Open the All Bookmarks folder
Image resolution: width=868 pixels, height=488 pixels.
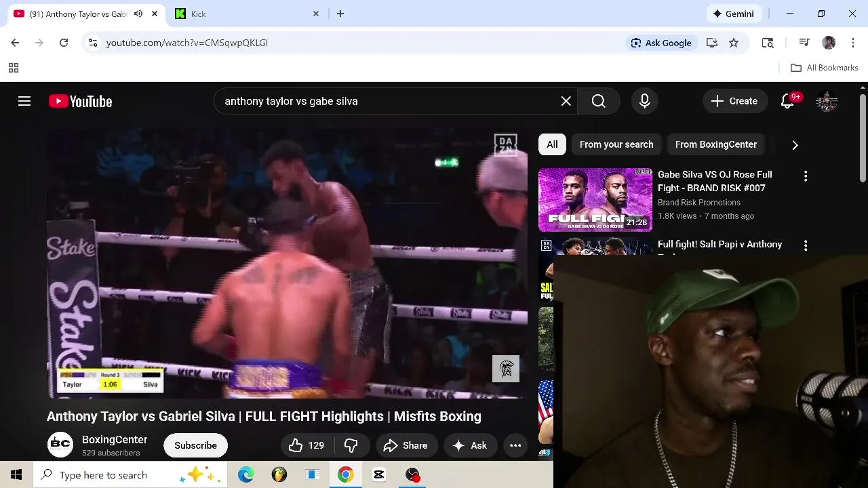point(824,68)
